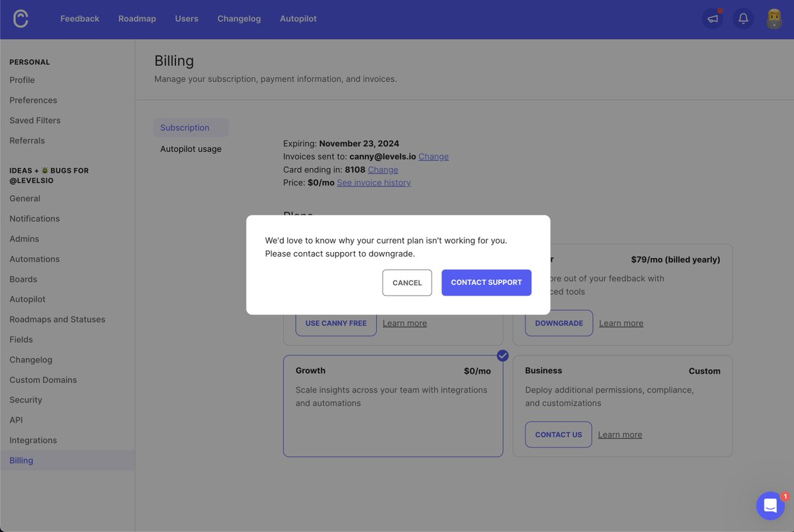This screenshot has height=532, width=794.
Task: Click the expiring date November 23, 2024
Action: [359, 144]
